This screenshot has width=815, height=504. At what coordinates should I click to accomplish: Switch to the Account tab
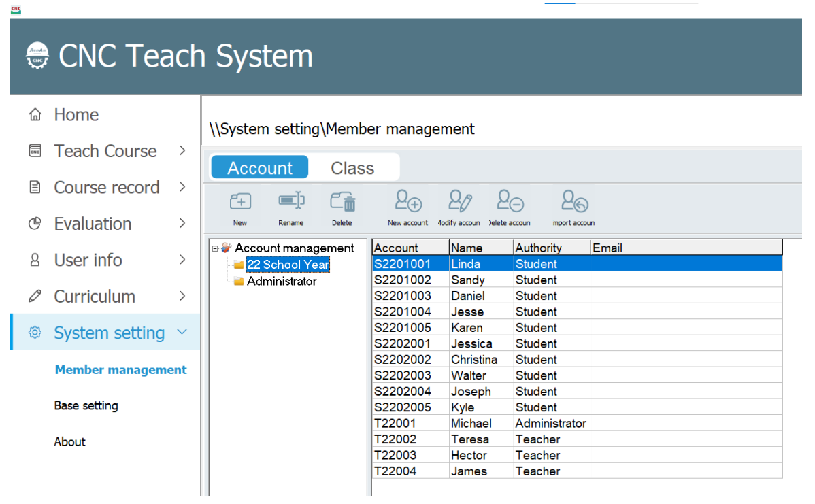coord(259,167)
